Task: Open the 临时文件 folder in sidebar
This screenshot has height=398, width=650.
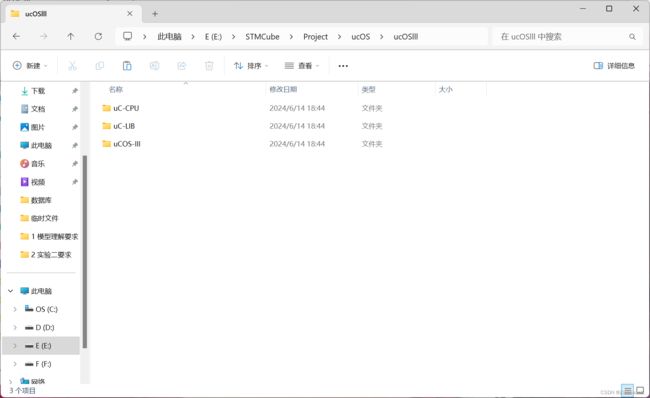Action: click(44, 218)
